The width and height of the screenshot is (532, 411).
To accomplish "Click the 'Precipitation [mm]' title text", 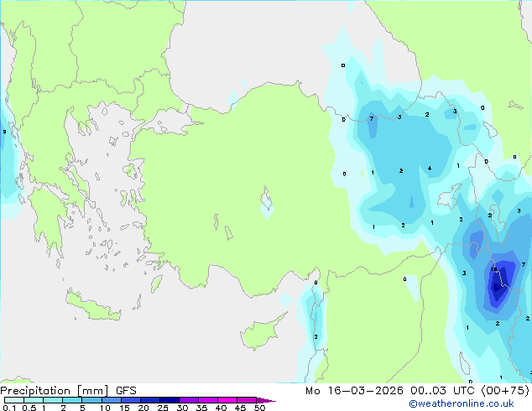I will pyautogui.click(x=55, y=391).
